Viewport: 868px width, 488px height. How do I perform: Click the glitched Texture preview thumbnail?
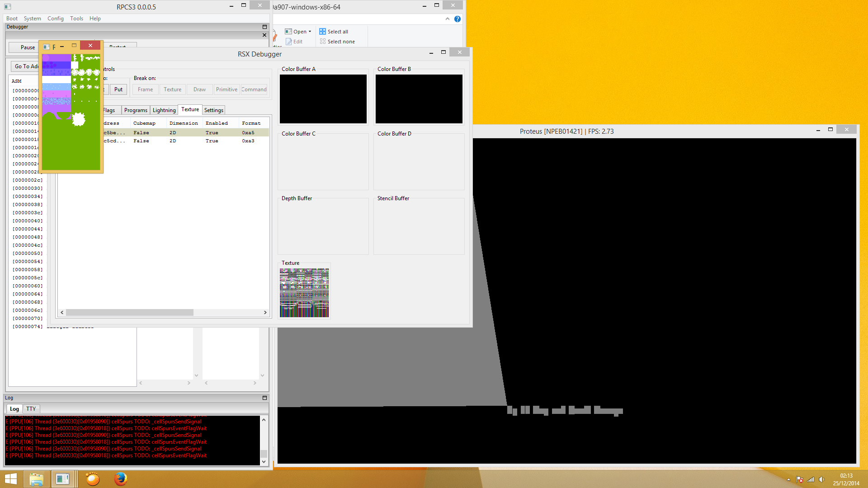point(304,293)
